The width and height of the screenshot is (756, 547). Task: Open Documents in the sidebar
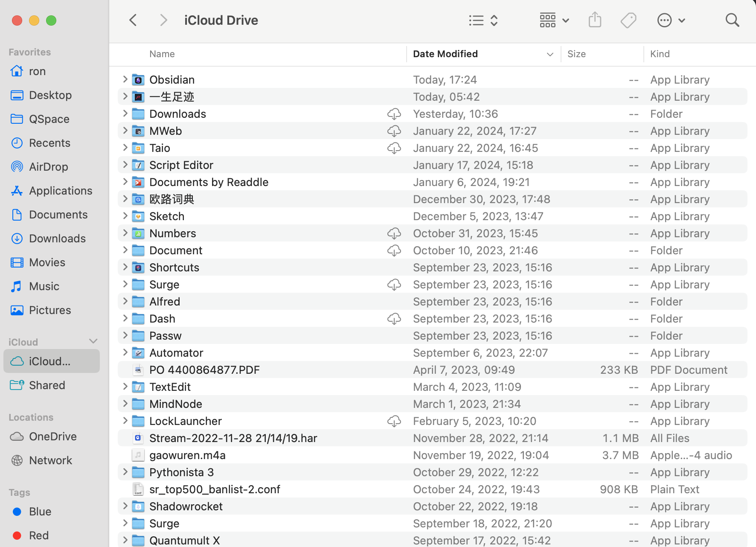click(x=52, y=215)
